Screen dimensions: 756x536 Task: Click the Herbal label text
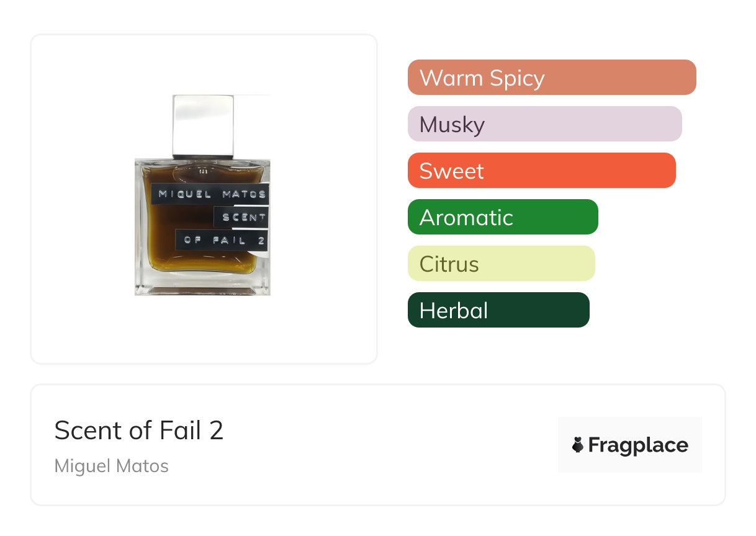pos(454,310)
